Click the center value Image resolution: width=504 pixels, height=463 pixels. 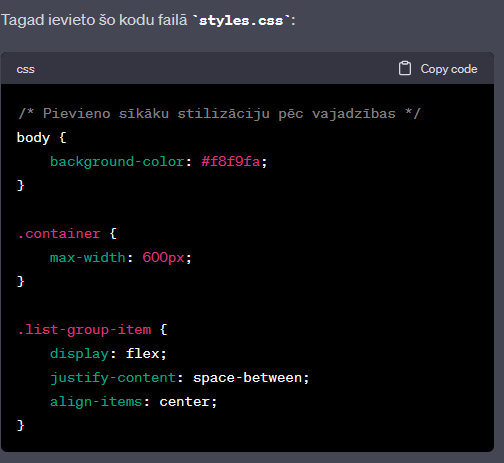pos(184,402)
